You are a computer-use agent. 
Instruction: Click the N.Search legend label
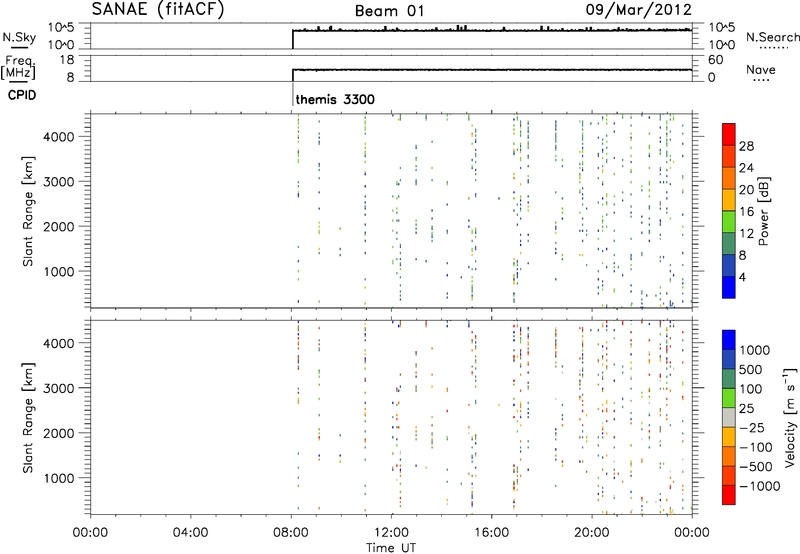(772, 37)
